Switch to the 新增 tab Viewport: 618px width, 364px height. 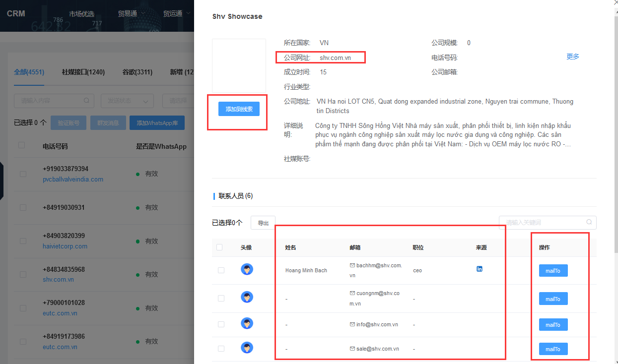point(182,72)
